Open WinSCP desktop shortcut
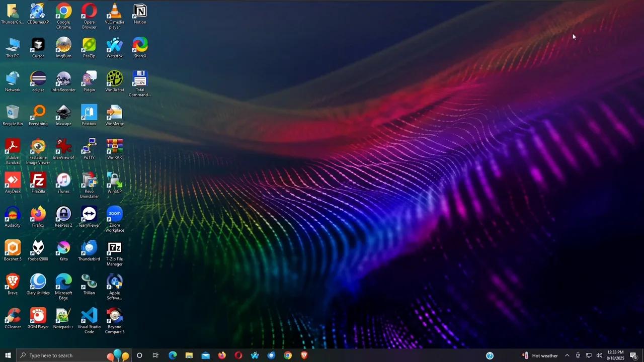The image size is (644, 362). point(114,183)
